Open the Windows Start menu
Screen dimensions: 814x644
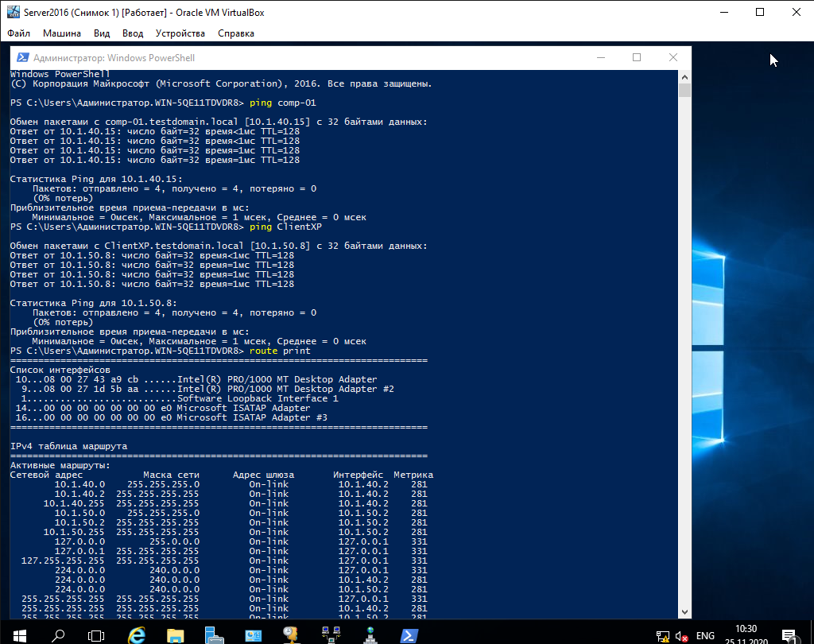(x=19, y=634)
